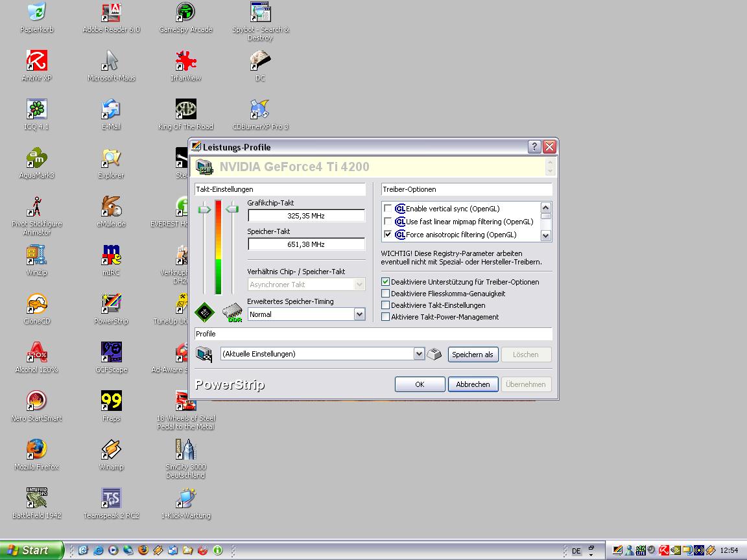This screenshot has height=560, width=747.
Task: Check Deaktiviere Fliesskomma-Genauigkeit
Action: tap(385, 294)
